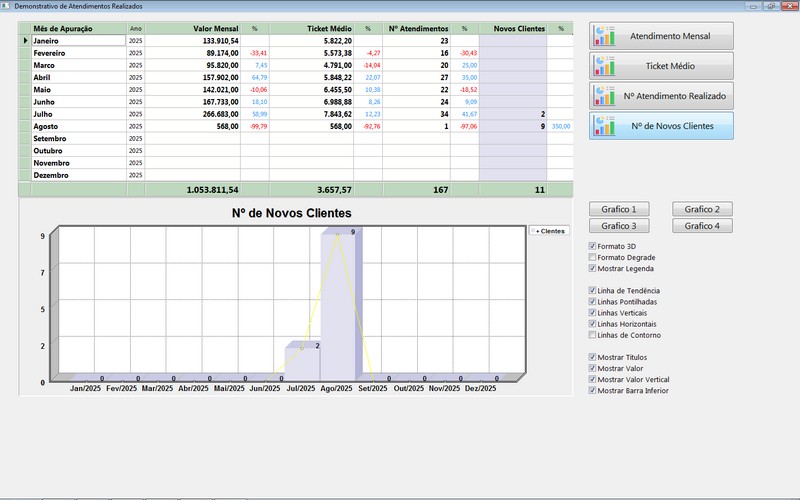
Task: Click the chart icon on Atendimento Mensal
Action: pyautogui.click(x=604, y=36)
